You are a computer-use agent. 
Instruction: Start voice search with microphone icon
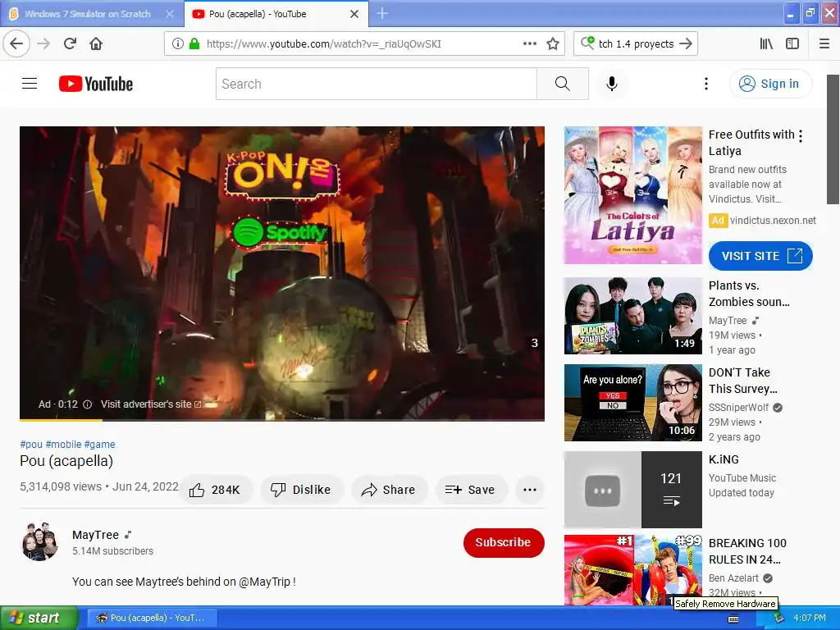(612, 84)
